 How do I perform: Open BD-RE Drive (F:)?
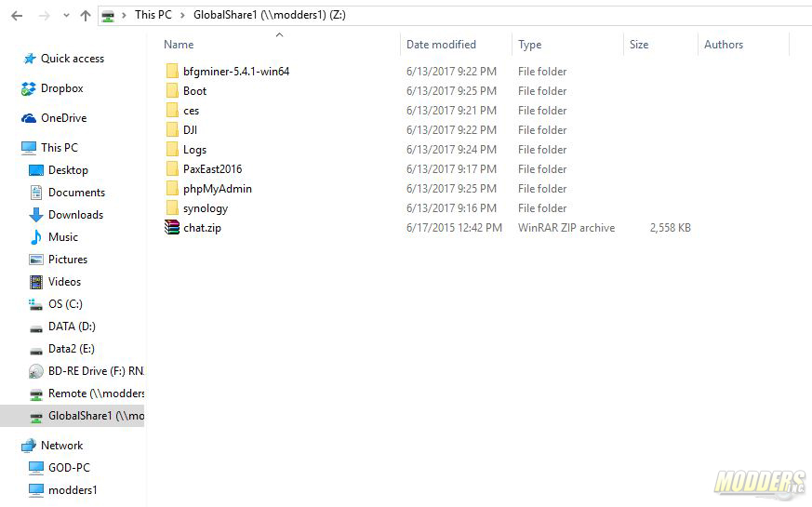click(x=96, y=371)
